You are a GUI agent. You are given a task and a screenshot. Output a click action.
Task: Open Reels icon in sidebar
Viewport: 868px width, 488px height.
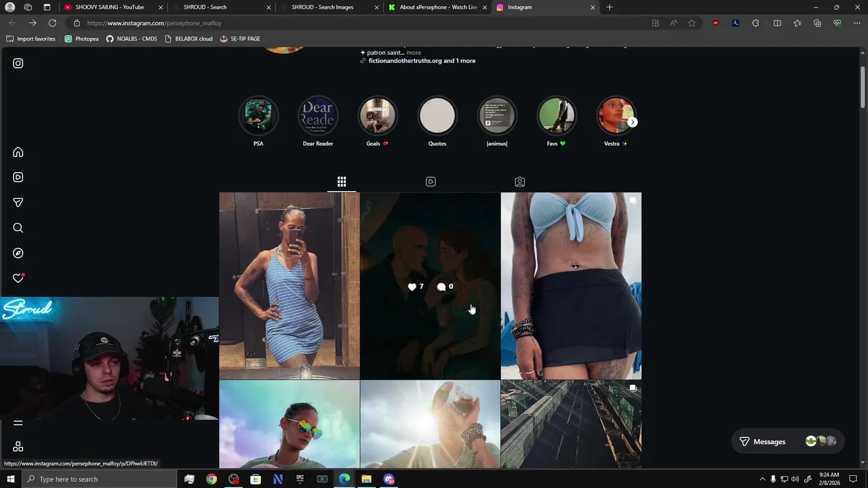[x=18, y=177]
